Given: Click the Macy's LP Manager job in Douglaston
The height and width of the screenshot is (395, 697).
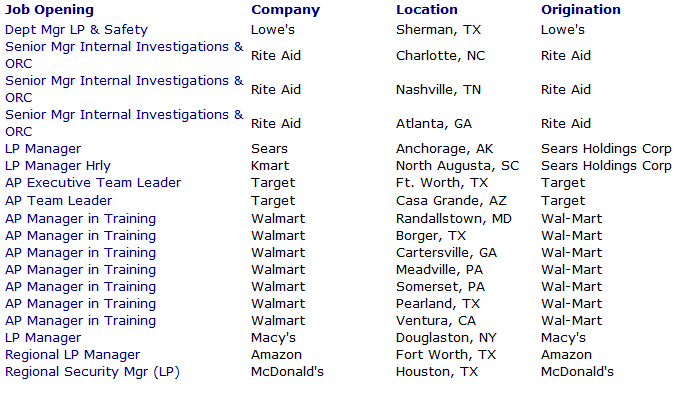Looking at the screenshot, I should coord(43,338).
